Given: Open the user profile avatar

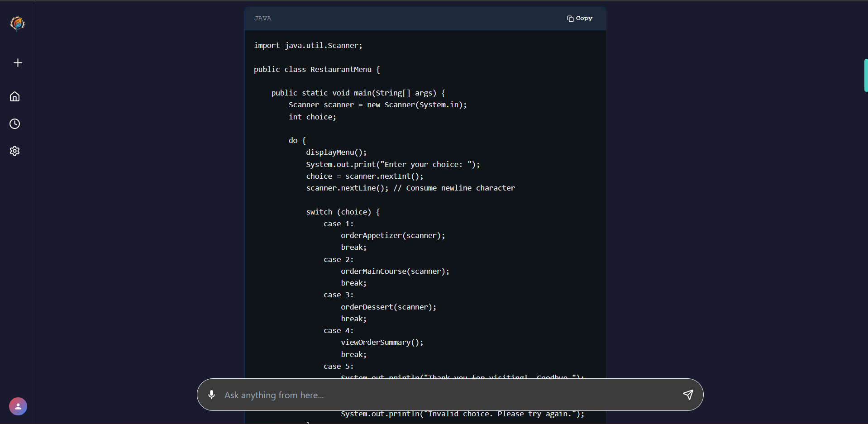Looking at the screenshot, I should (x=18, y=406).
